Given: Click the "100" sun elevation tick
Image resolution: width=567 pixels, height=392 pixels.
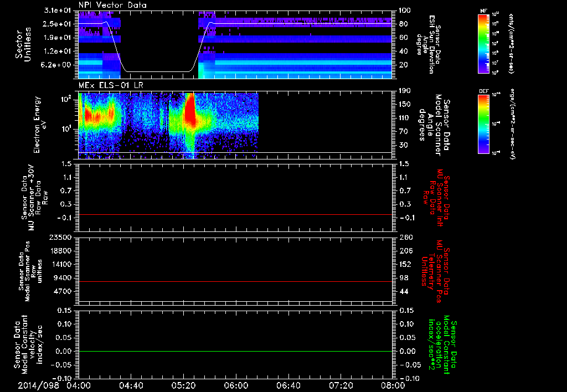Looking at the screenshot, I should coord(405,10).
